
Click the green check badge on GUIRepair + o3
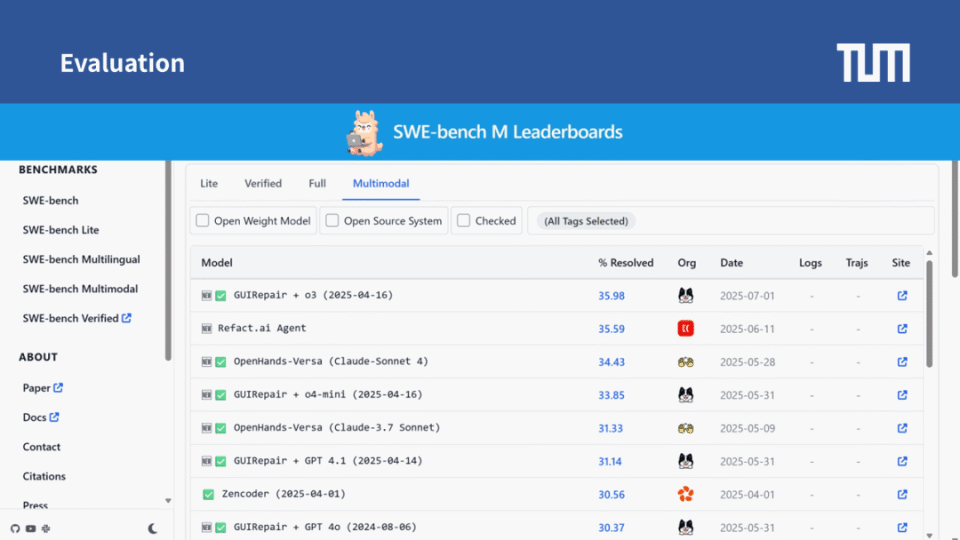coord(221,296)
